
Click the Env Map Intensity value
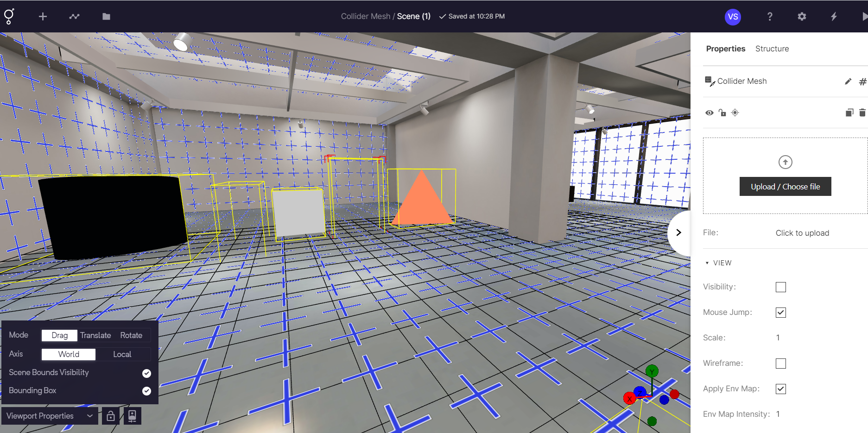[x=778, y=414]
